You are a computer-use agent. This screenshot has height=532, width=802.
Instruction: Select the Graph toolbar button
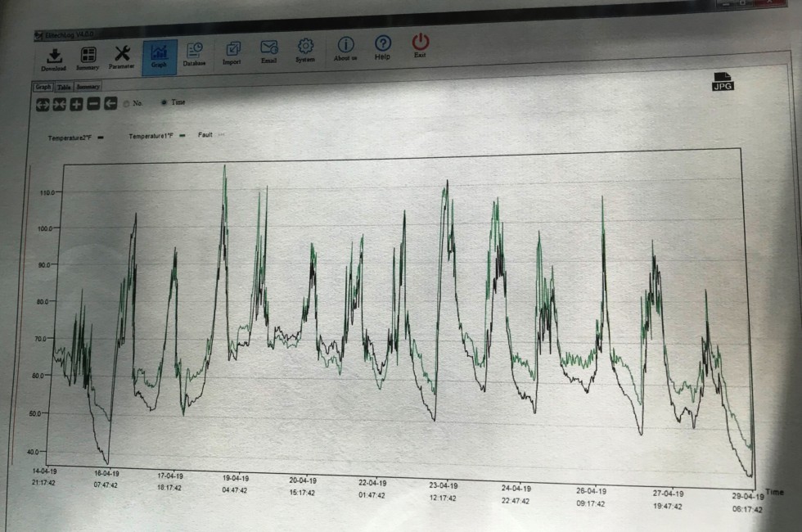click(x=160, y=56)
